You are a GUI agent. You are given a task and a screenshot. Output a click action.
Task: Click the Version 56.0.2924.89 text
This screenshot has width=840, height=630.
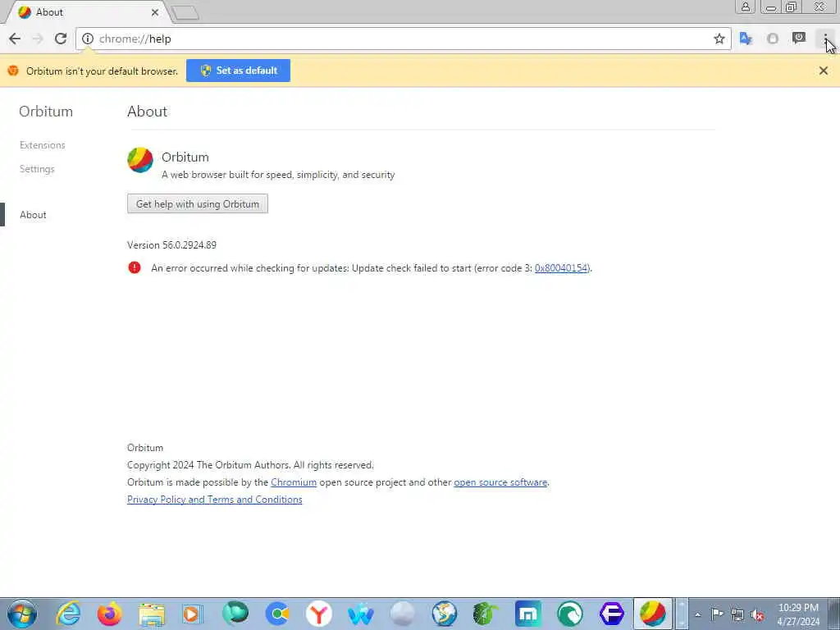(171, 244)
